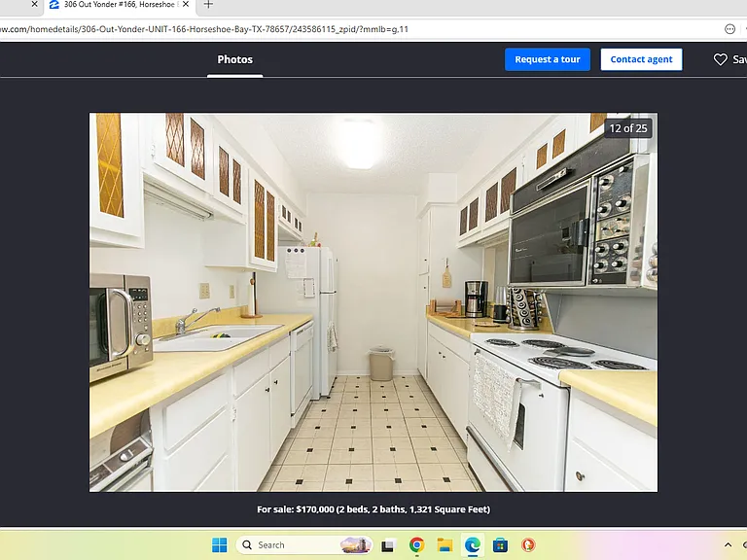This screenshot has width=747, height=560.
Task: Open Task View in the taskbar
Action: pos(388,544)
